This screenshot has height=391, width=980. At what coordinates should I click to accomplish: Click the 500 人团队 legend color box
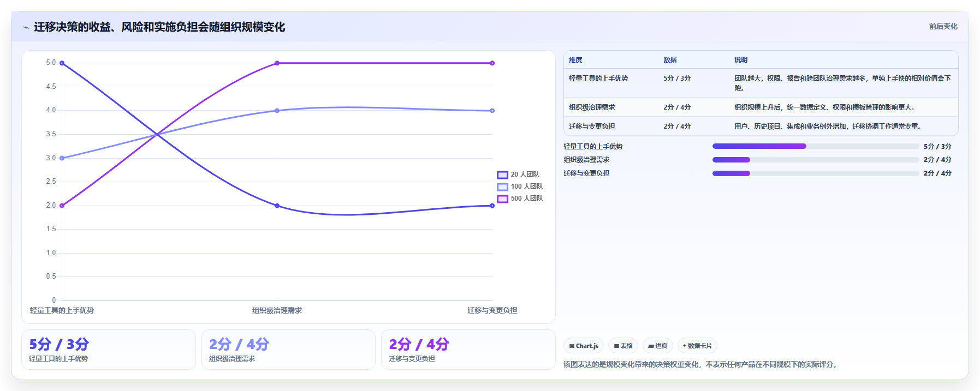pos(502,198)
